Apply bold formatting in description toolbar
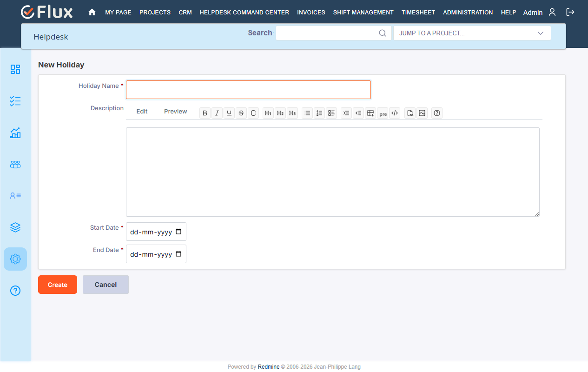This screenshot has width=588, height=372. pos(205,113)
